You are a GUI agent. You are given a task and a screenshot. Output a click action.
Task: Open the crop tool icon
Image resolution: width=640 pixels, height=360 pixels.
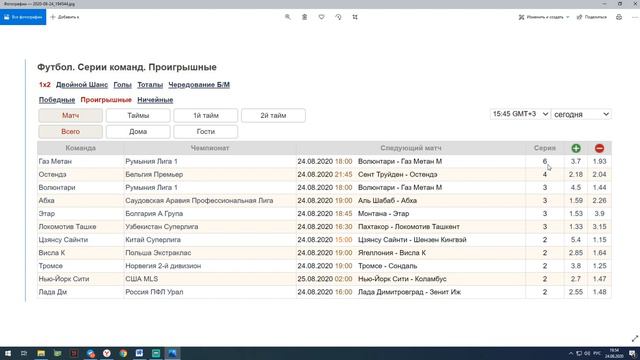355,17
